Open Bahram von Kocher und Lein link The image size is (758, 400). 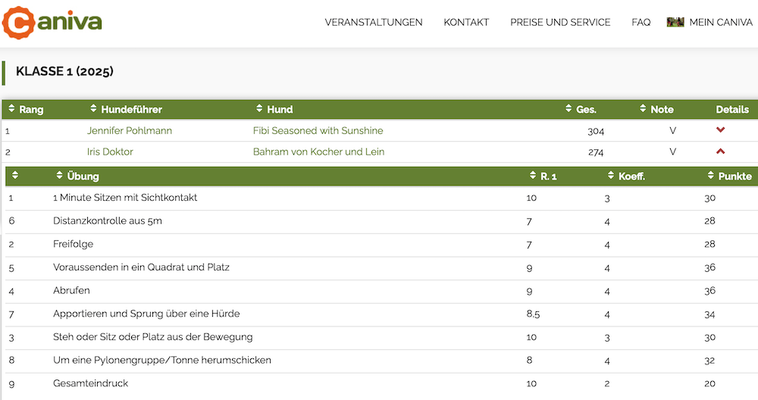pyautogui.click(x=318, y=152)
